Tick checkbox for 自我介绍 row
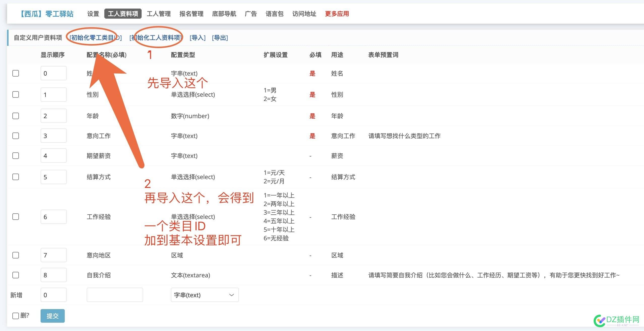Viewport: 644px width, 331px height. [16, 275]
